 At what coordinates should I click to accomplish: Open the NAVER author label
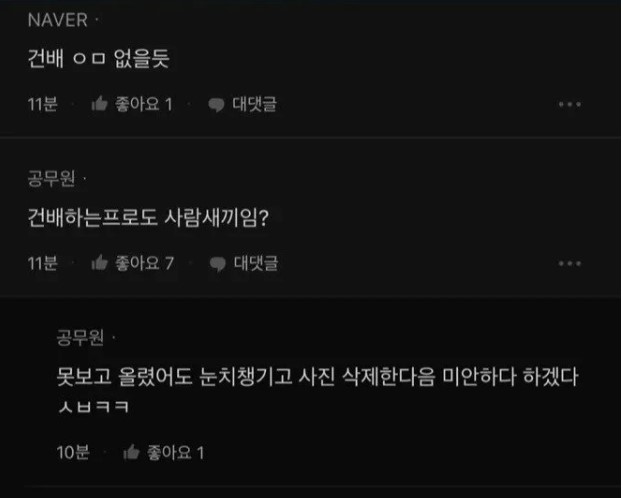[x=58, y=20]
